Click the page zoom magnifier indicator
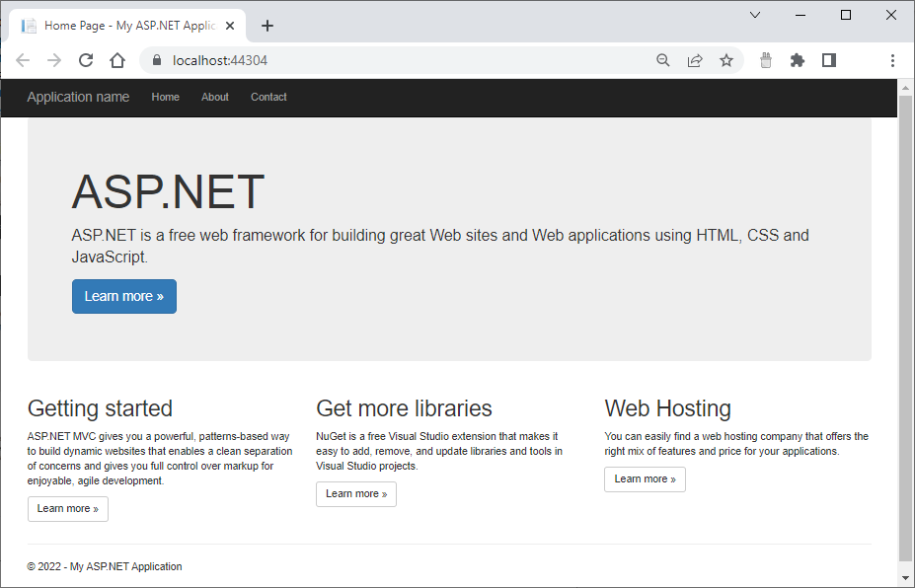The height and width of the screenshot is (588, 915). point(662,60)
